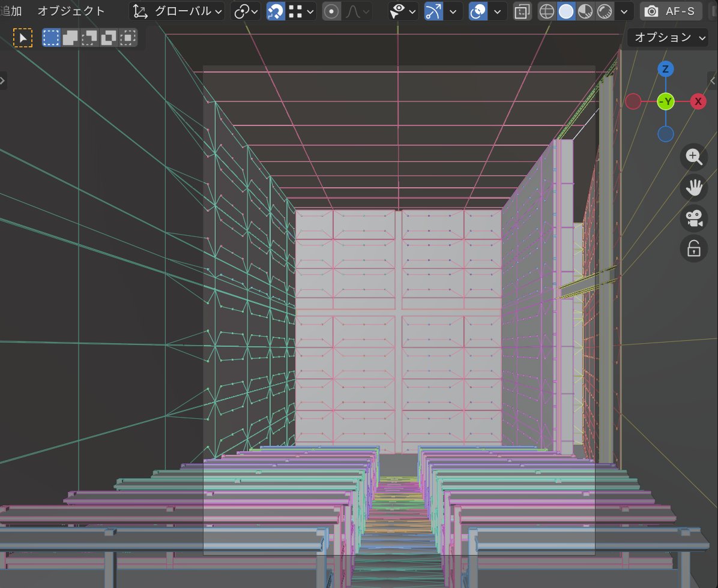Open the object visibility and selectability dropdown
The image size is (718, 588).
[x=402, y=11]
